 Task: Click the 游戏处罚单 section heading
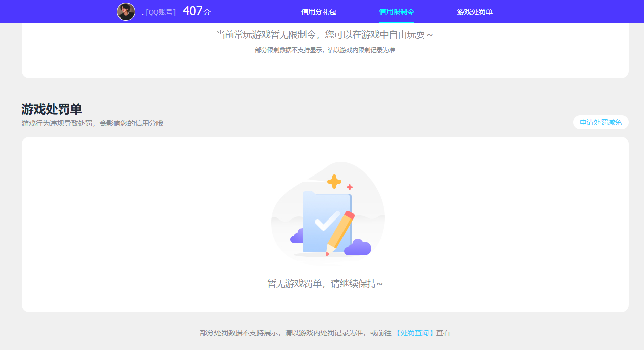coord(52,109)
